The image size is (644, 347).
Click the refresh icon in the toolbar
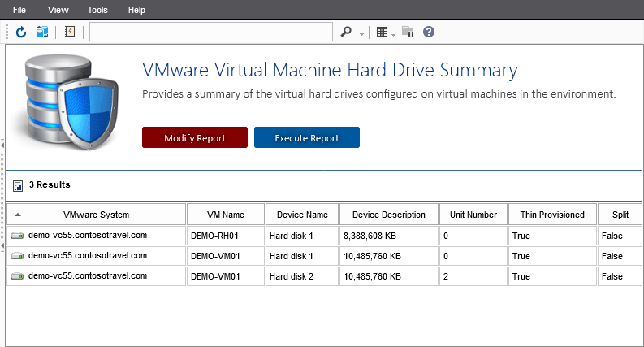[x=21, y=32]
